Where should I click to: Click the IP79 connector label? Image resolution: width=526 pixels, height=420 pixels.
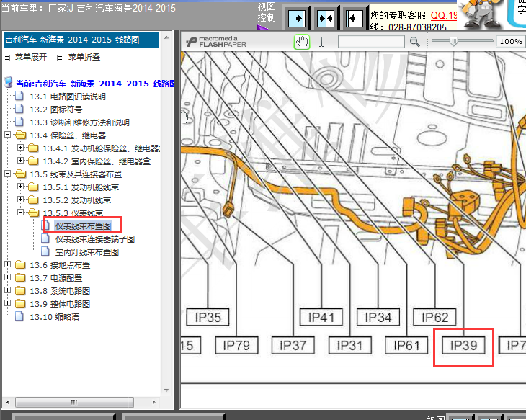[236, 345]
